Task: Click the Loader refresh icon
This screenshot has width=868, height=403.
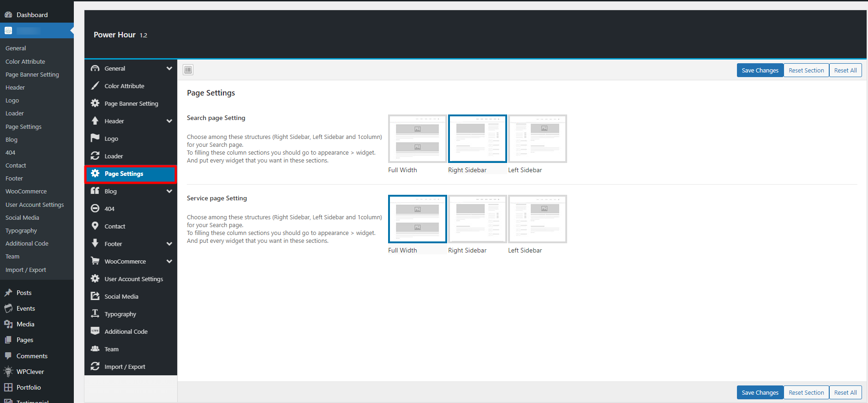Action: (x=95, y=156)
